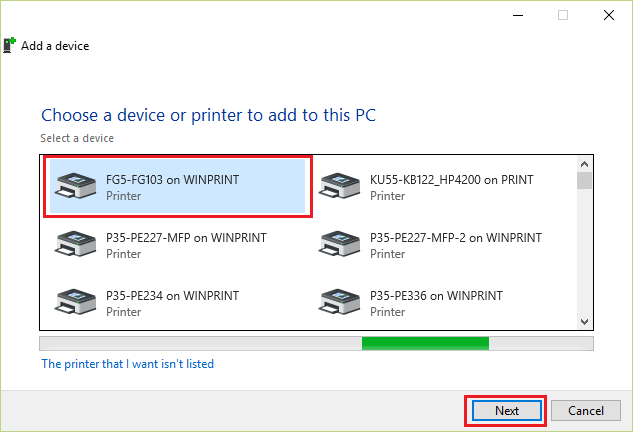Pick the P35-PE234 printer icon
Screen dimensions: 633x432
pyautogui.click(x=75, y=302)
